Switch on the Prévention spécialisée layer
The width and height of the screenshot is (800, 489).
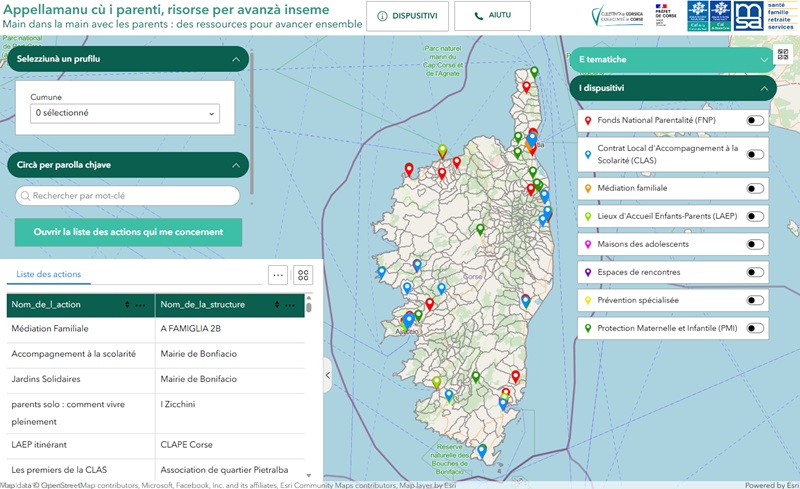coord(755,301)
